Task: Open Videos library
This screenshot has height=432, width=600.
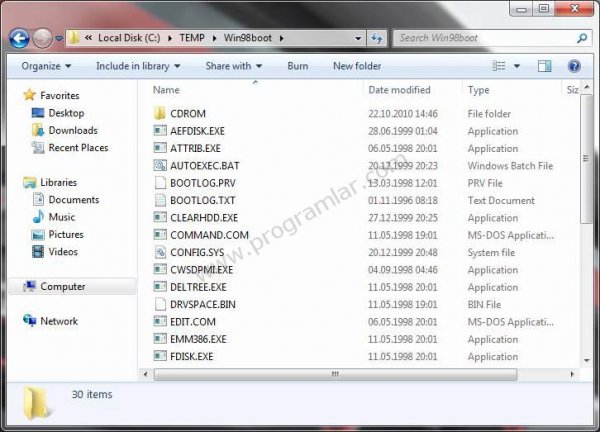Action: [63, 252]
